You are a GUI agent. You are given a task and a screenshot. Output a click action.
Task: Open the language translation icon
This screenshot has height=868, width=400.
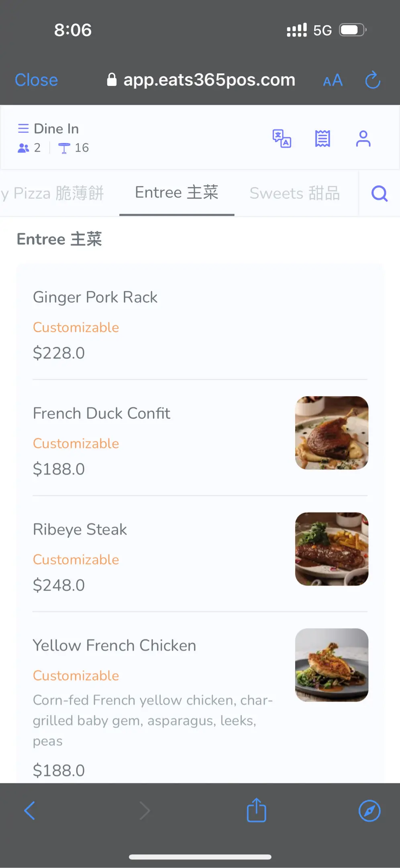tap(282, 139)
